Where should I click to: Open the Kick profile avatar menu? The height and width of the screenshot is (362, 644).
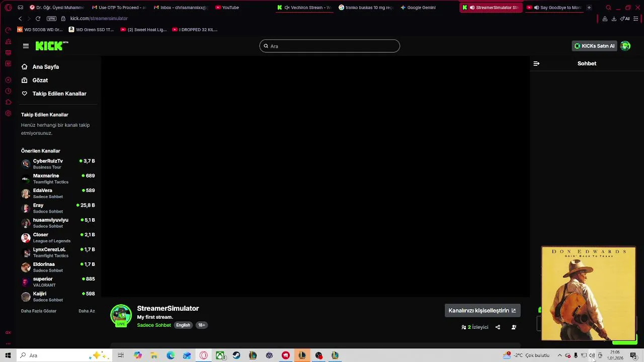(x=625, y=46)
